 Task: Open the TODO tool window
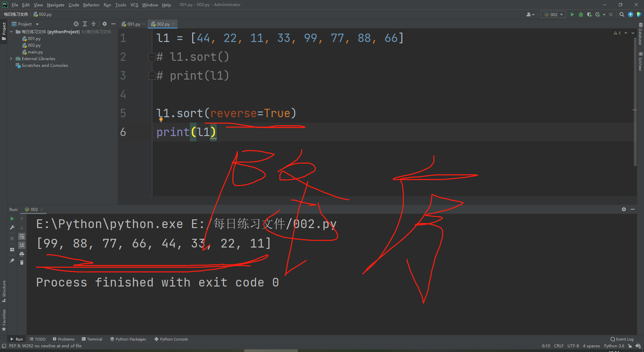coord(38,339)
